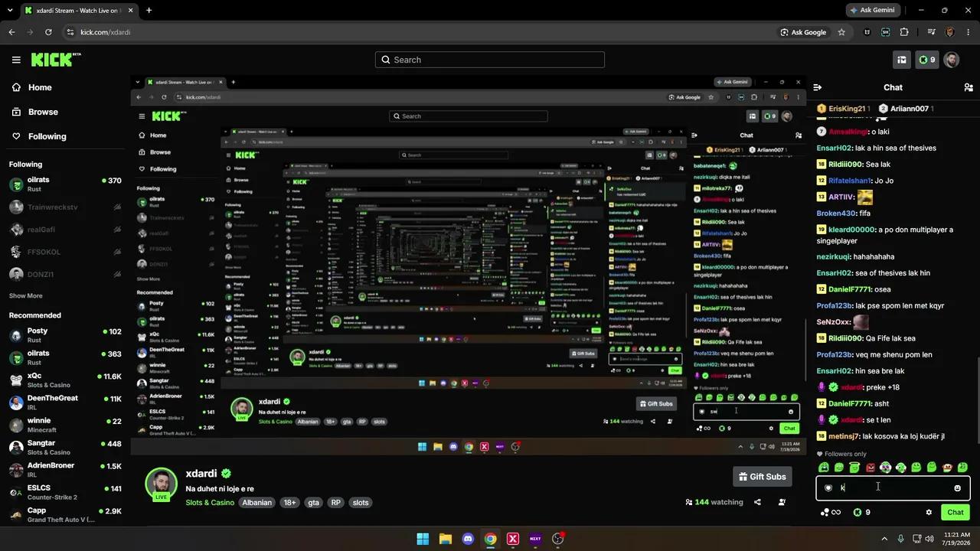
Task: Click username metinsj7 in chat
Action: click(844, 436)
